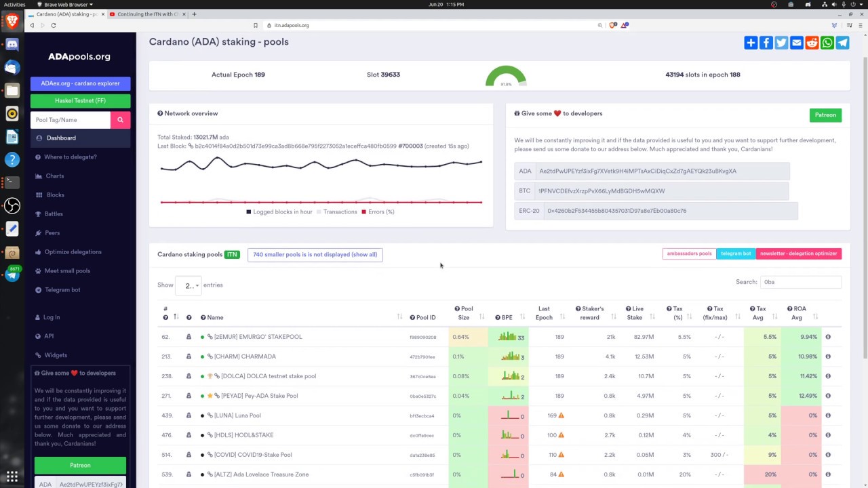Image resolution: width=868 pixels, height=488 pixels.
Task: Open Where to delegate? in sidebar
Action: click(71, 157)
